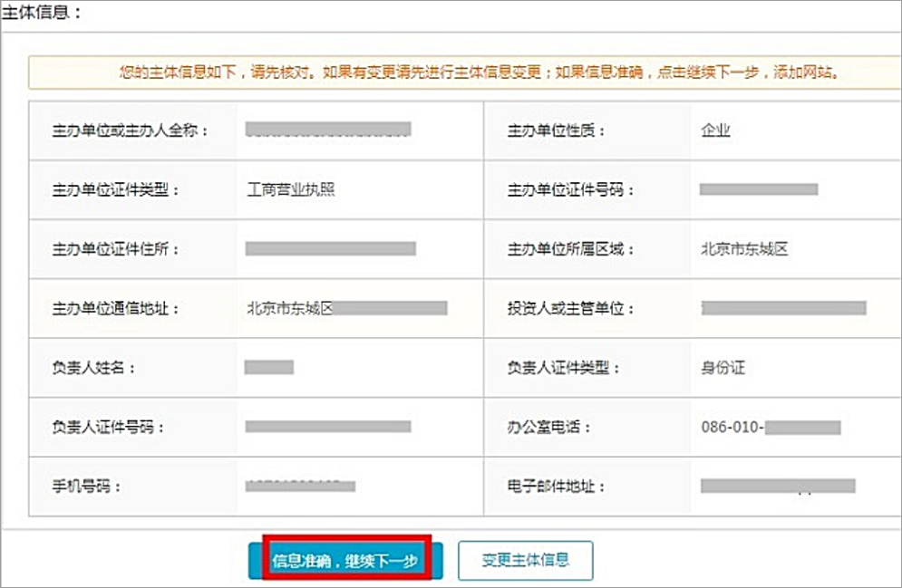
Task: Click the 主办单位性质 label
Action: (x=557, y=130)
